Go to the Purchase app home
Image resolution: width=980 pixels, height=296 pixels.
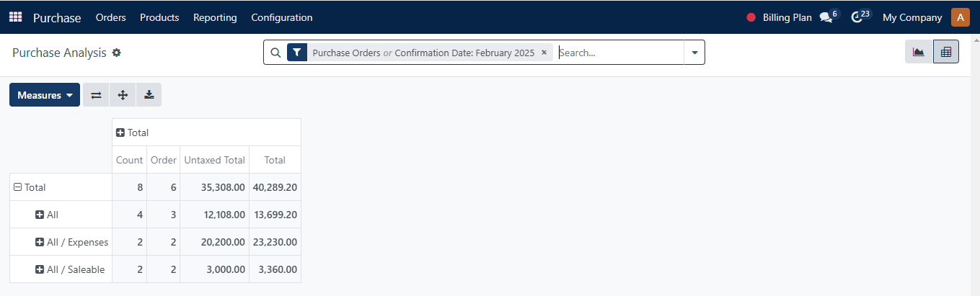tap(57, 17)
